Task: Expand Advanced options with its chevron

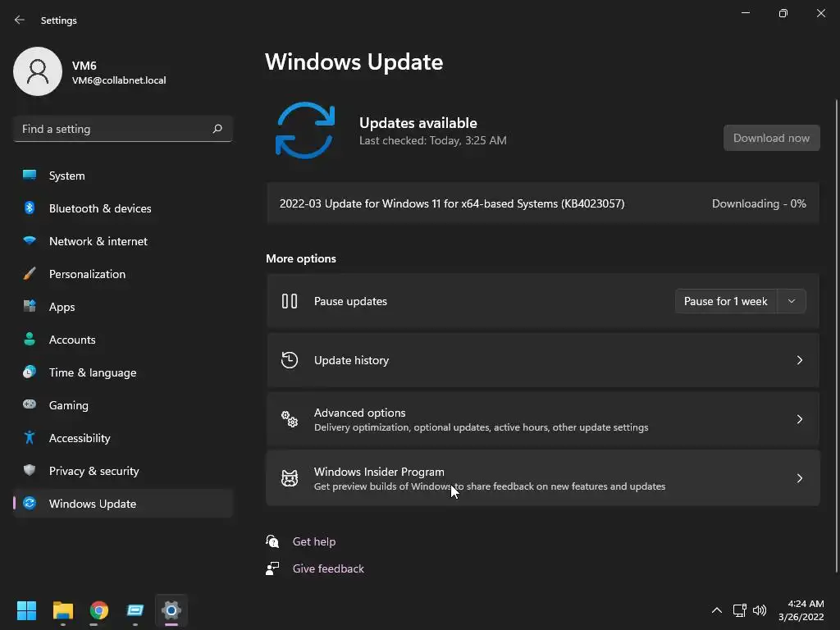Action: [799, 419]
